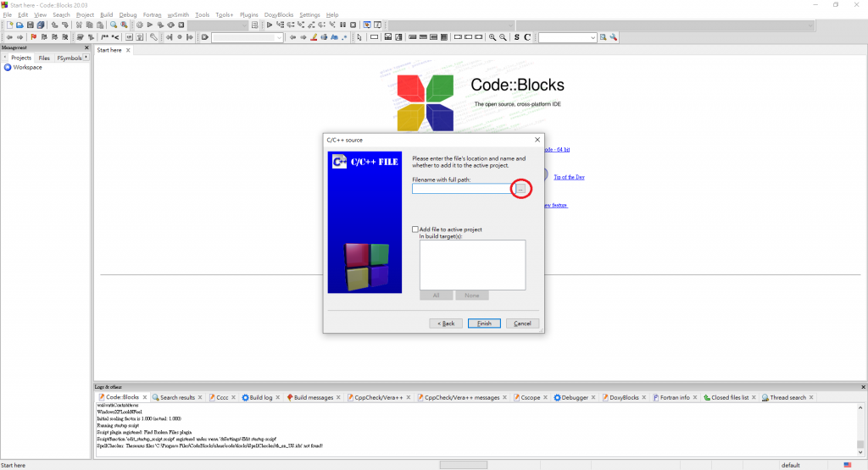Enable Add file to active project checkbox
Viewport: 868px width, 470px height.
[415, 229]
